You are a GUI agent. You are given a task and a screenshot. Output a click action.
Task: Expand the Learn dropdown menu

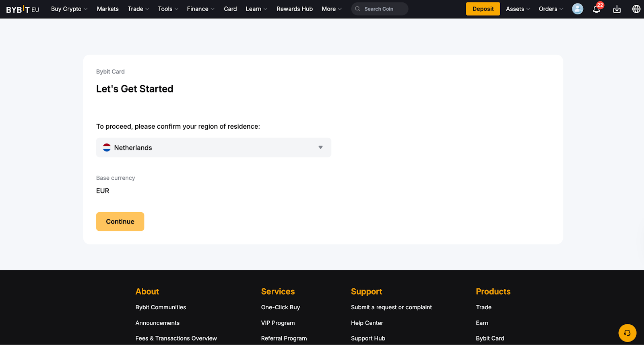[x=256, y=9]
